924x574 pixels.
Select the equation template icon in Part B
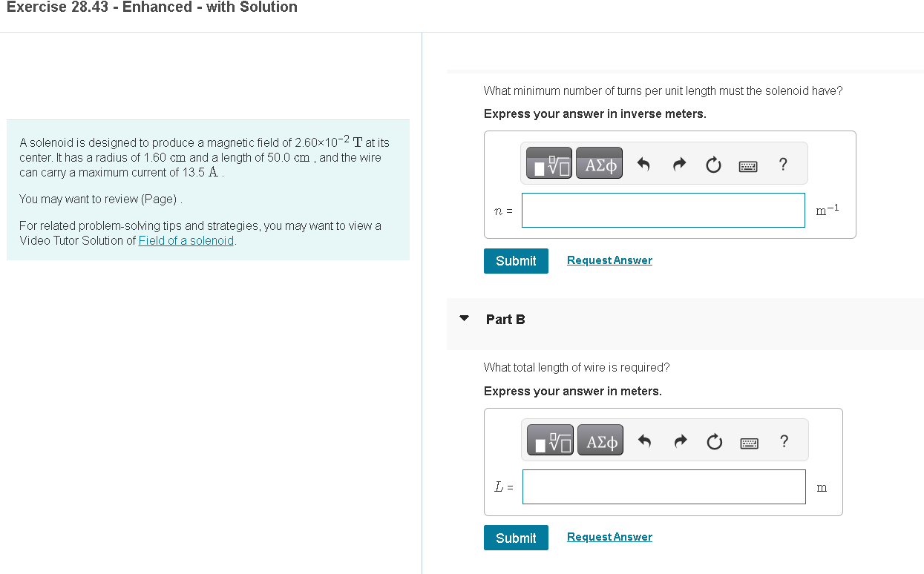point(549,440)
